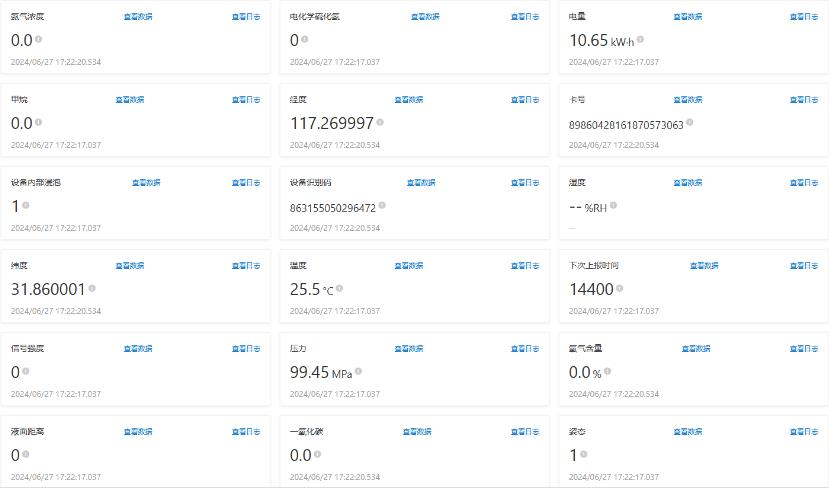Open 查看数据 for 设备识别码 card
The width and height of the screenshot is (829, 488).
point(421,183)
